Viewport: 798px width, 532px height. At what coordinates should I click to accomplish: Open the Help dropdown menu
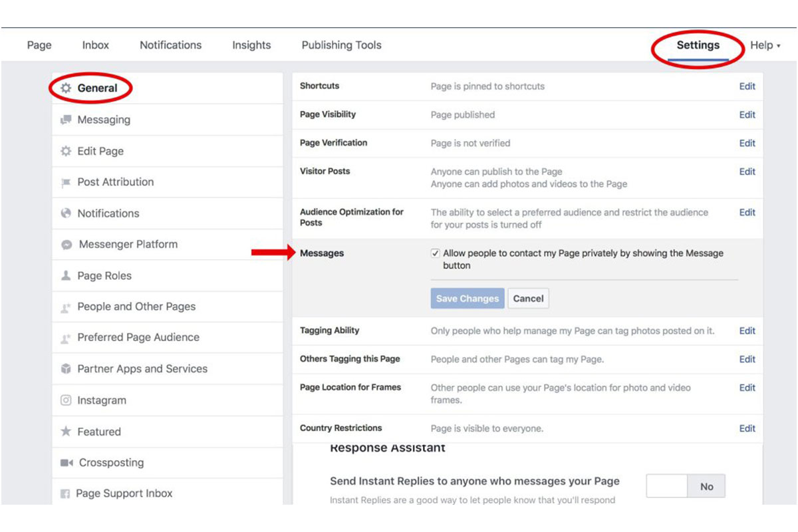(x=765, y=45)
